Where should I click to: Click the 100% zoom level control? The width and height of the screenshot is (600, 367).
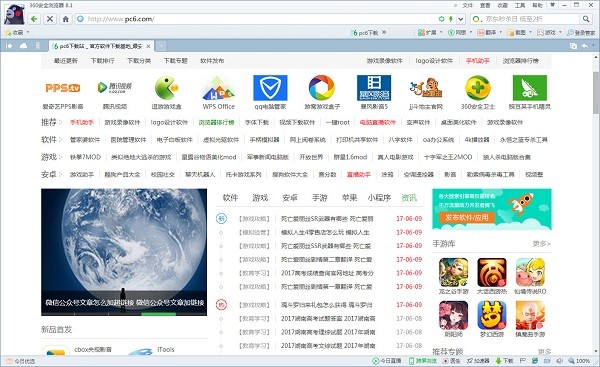pos(579,361)
